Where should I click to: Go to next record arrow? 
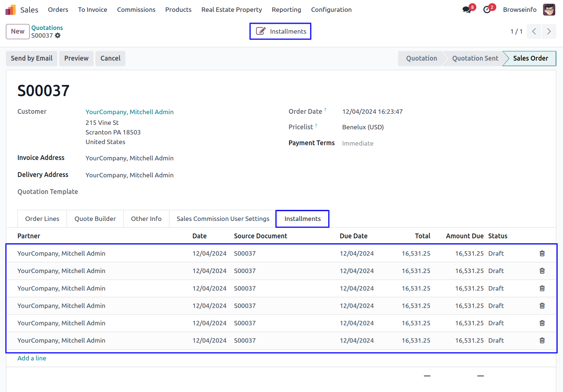pos(549,31)
